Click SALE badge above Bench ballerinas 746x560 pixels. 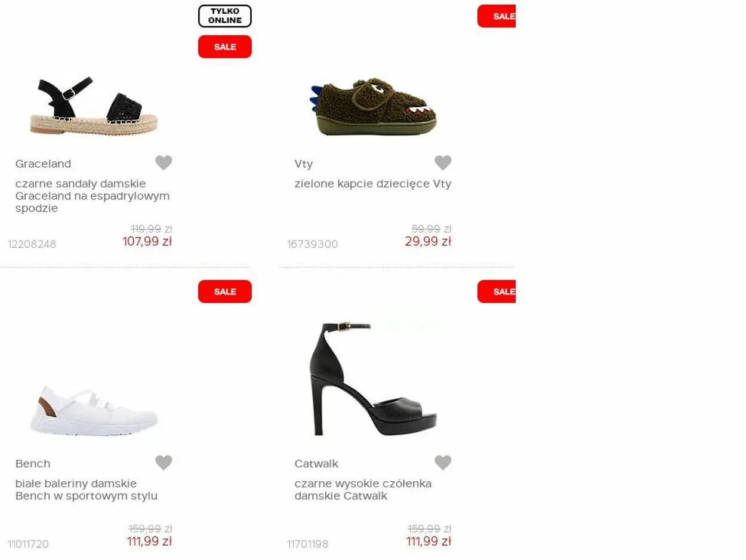pos(225,291)
